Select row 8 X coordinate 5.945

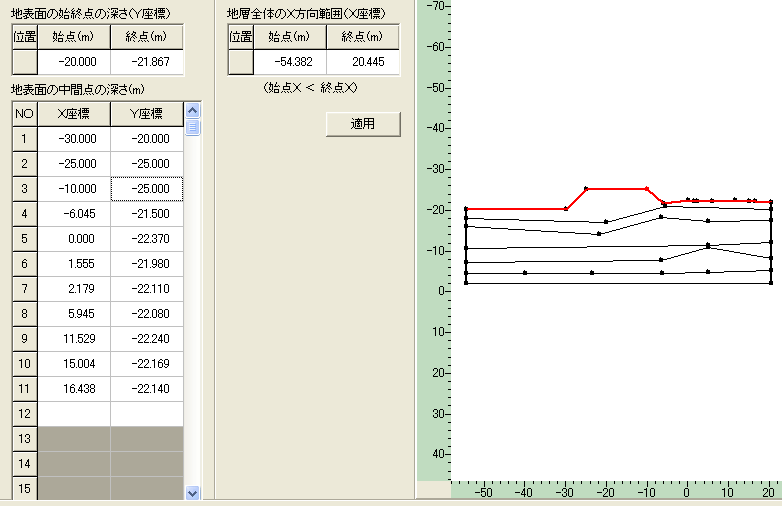point(74,314)
